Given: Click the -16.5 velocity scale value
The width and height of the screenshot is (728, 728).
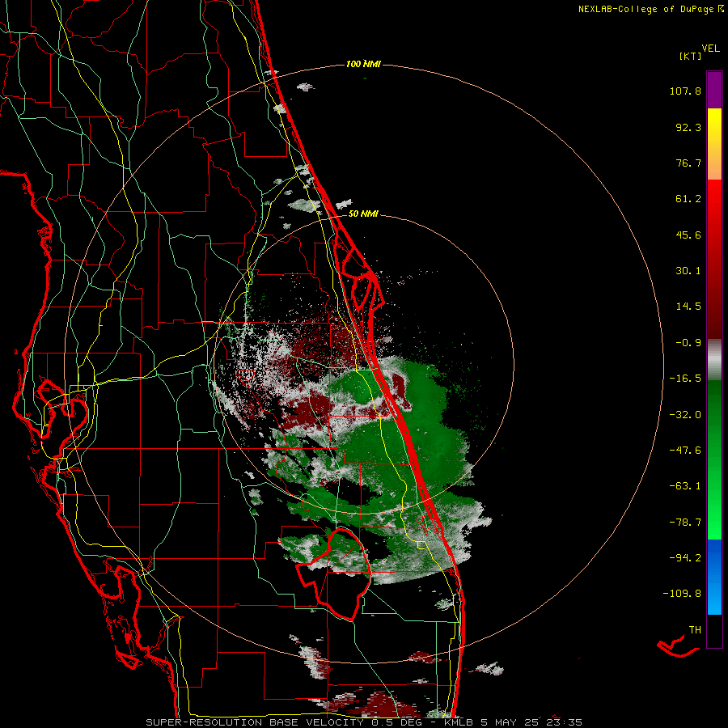Looking at the screenshot, I should (685, 379).
